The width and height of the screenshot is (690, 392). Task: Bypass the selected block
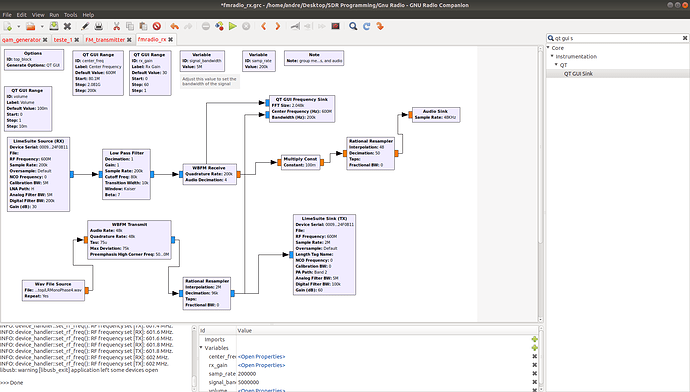point(322,26)
